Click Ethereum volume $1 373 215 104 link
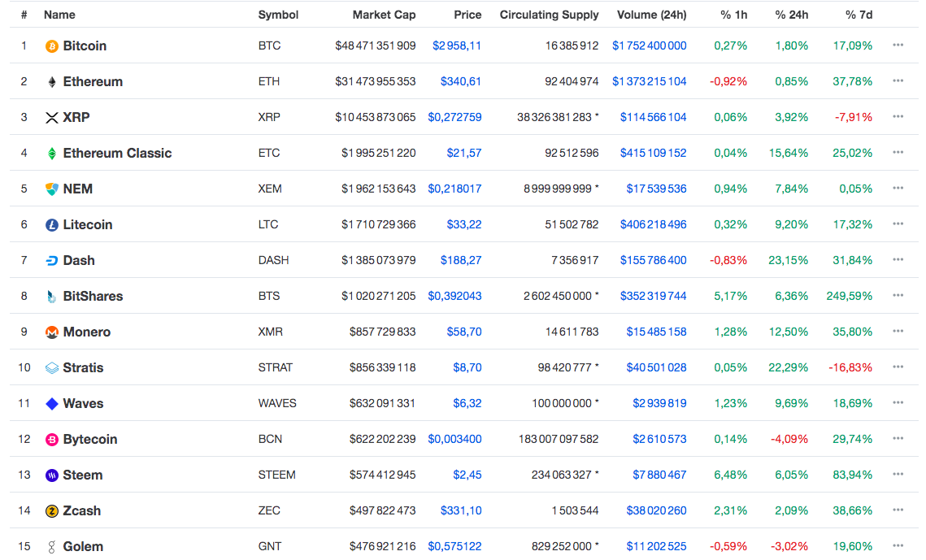The image size is (926, 560). (649, 82)
